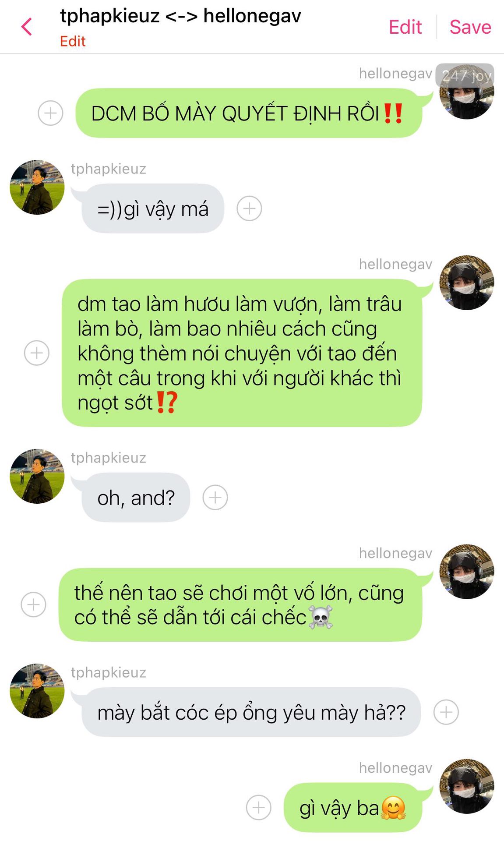Click plus icon beside 'gì vậy ba' message
This screenshot has height=841, width=504.
pos(259,807)
